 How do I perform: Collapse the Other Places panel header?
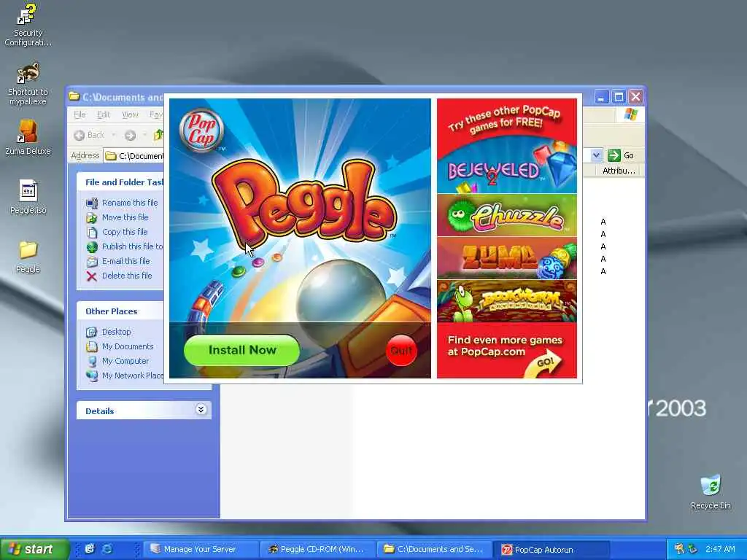120,311
